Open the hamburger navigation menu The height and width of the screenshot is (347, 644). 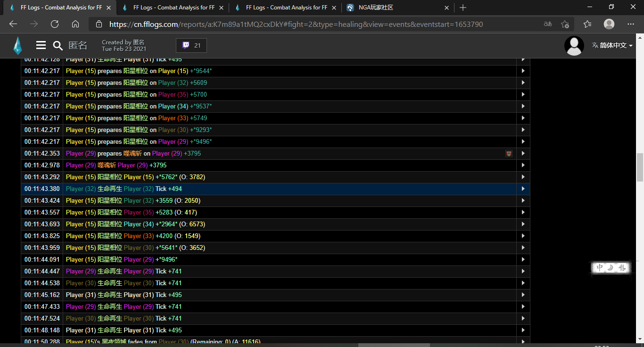tap(41, 45)
